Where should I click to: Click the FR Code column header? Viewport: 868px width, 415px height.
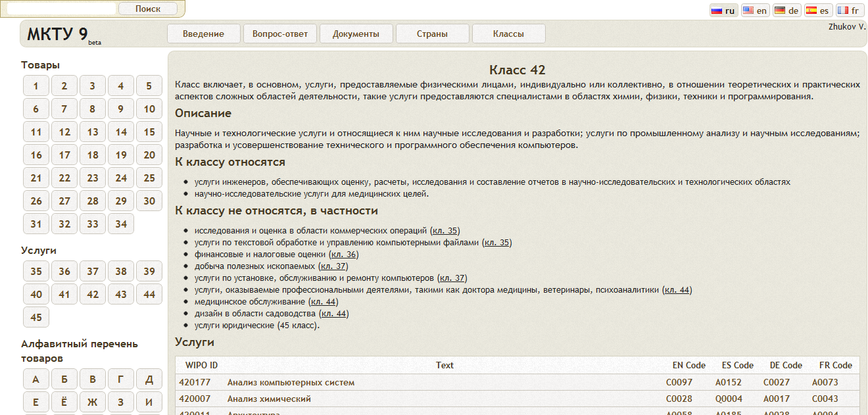[835, 365]
